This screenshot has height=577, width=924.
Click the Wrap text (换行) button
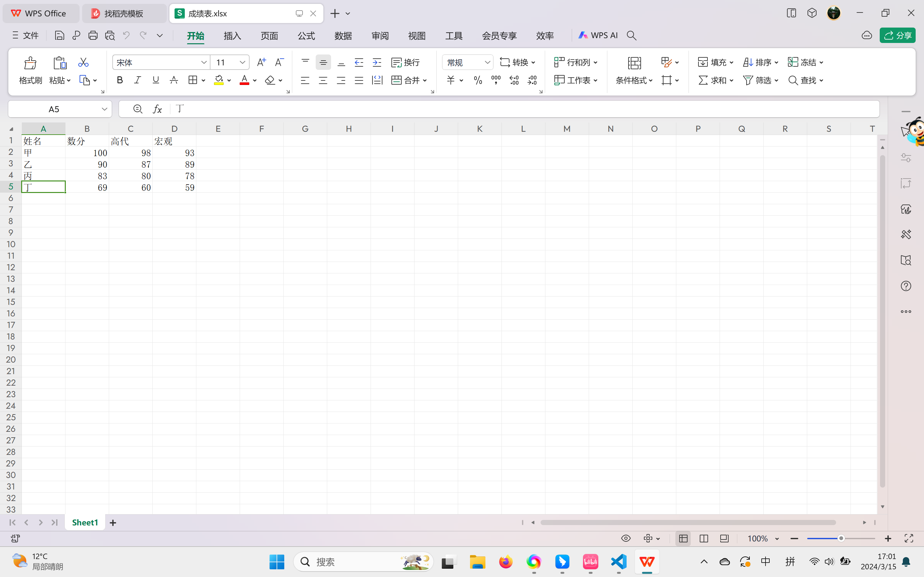[406, 62]
